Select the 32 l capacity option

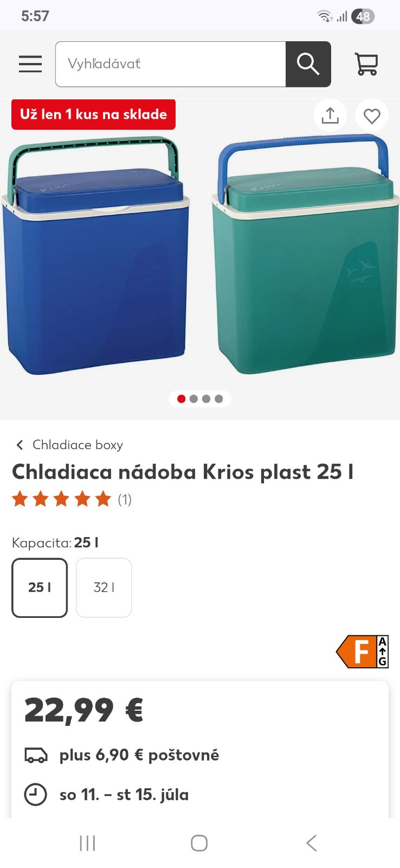(x=104, y=588)
